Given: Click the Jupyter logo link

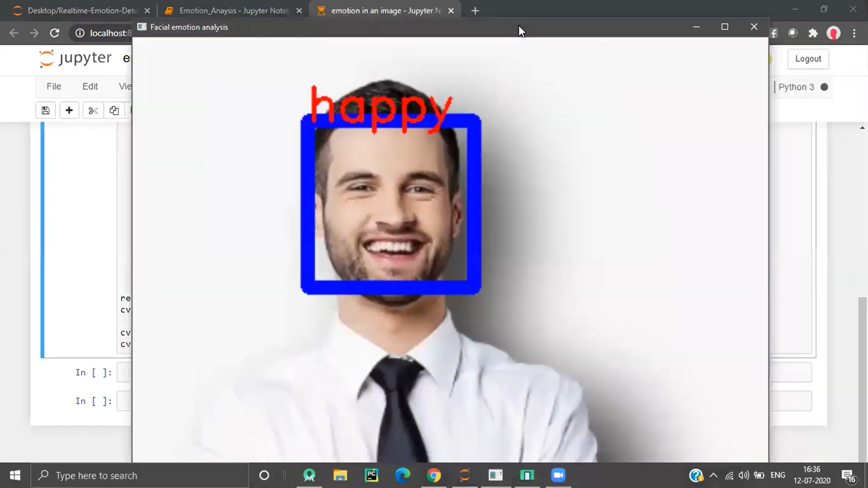Looking at the screenshot, I should pos(75,58).
